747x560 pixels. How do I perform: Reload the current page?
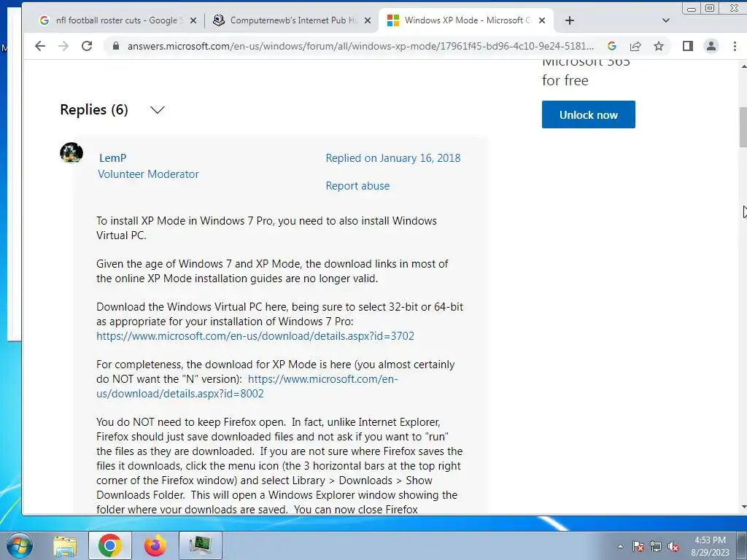[87, 46]
